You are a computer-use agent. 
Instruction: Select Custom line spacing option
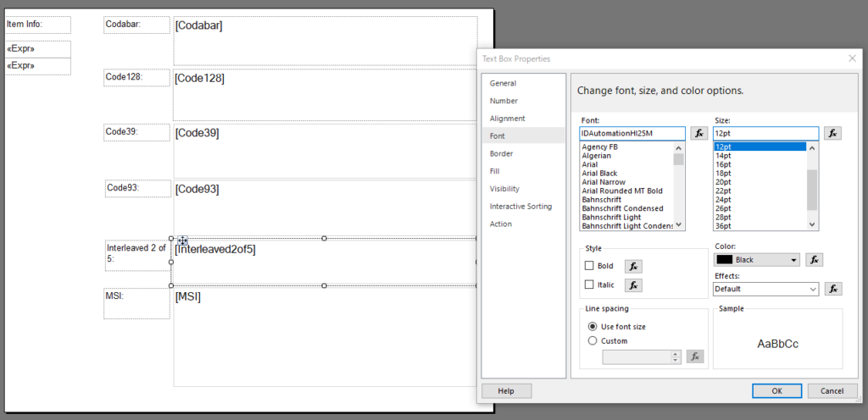tap(593, 341)
